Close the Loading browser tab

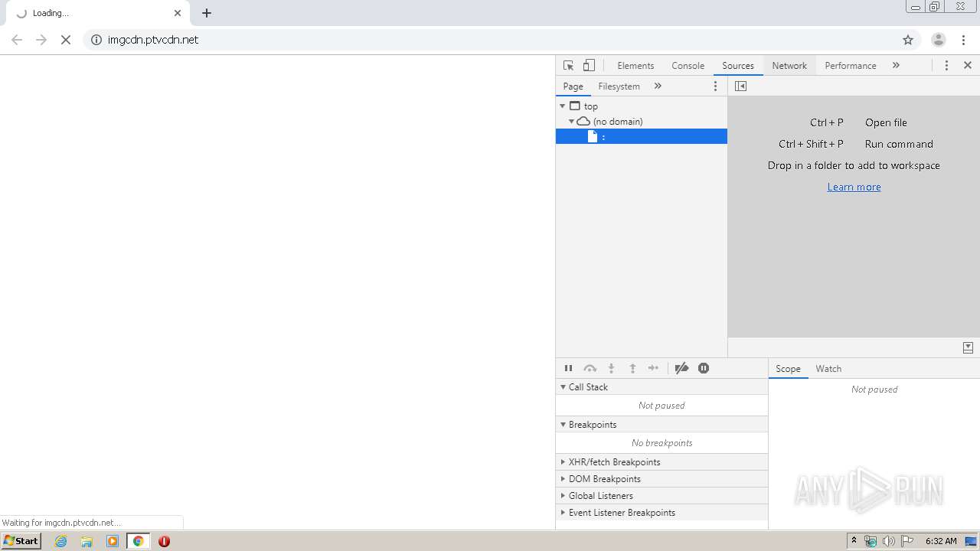[x=178, y=13]
